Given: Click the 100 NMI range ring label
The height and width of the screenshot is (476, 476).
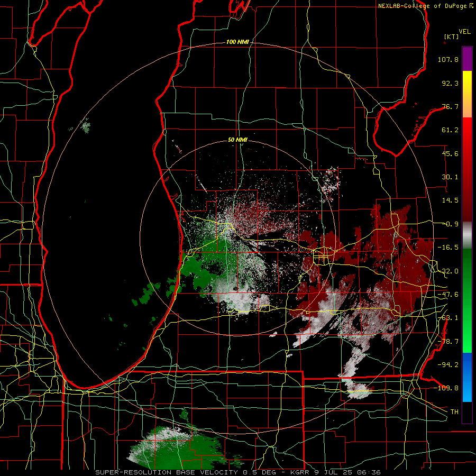Looking at the screenshot, I should pyautogui.click(x=237, y=42).
